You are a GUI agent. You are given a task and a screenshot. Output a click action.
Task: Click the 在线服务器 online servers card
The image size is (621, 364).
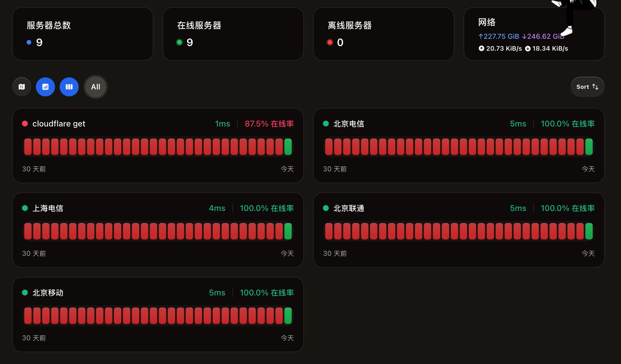(233, 34)
